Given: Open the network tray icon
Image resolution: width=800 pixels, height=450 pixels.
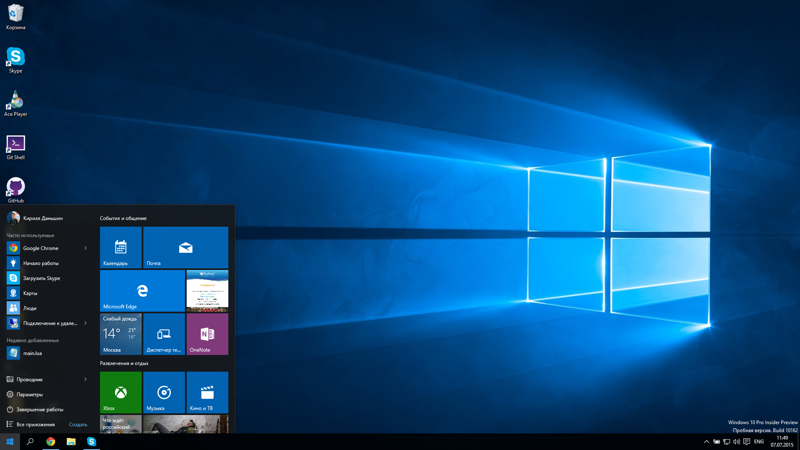Looking at the screenshot, I should 727,442.
